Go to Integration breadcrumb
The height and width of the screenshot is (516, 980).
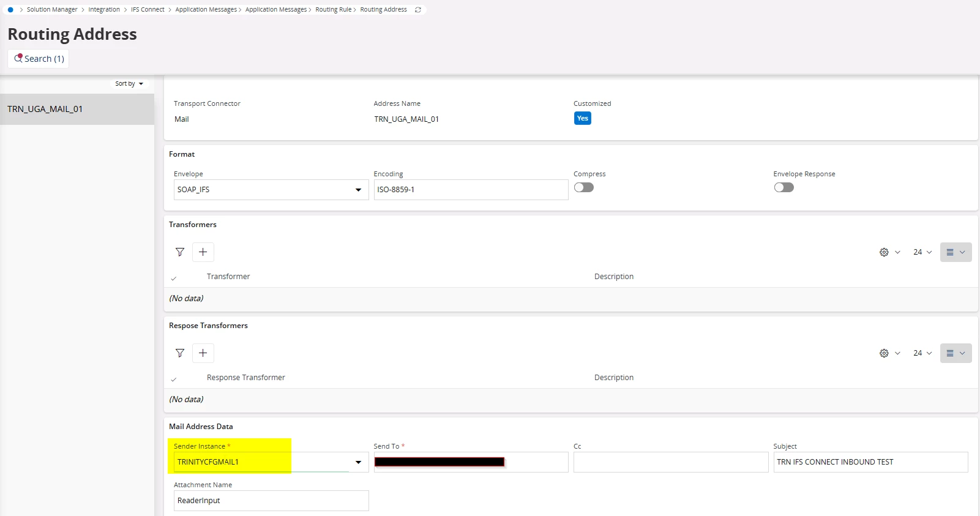click(x=104, y=10)
